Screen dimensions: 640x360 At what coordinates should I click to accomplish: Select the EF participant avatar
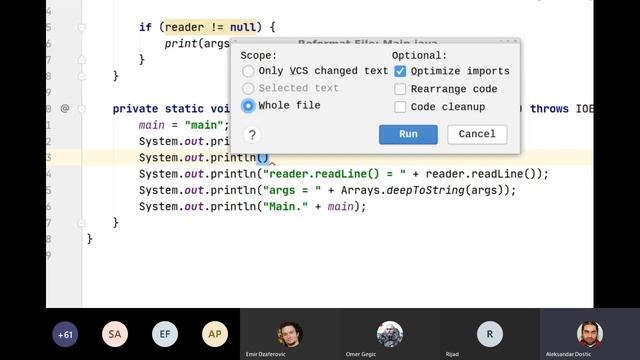pyautogui.click(x=165, y=334)
